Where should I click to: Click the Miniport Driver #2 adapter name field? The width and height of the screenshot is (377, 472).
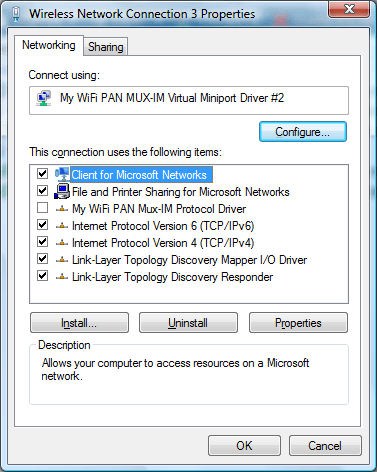coord(189,100)
